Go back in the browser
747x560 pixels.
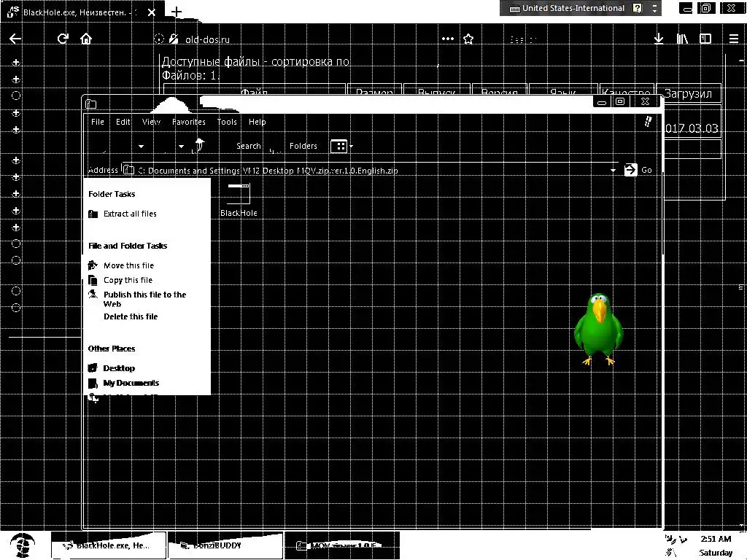click(x=15, y=39)
